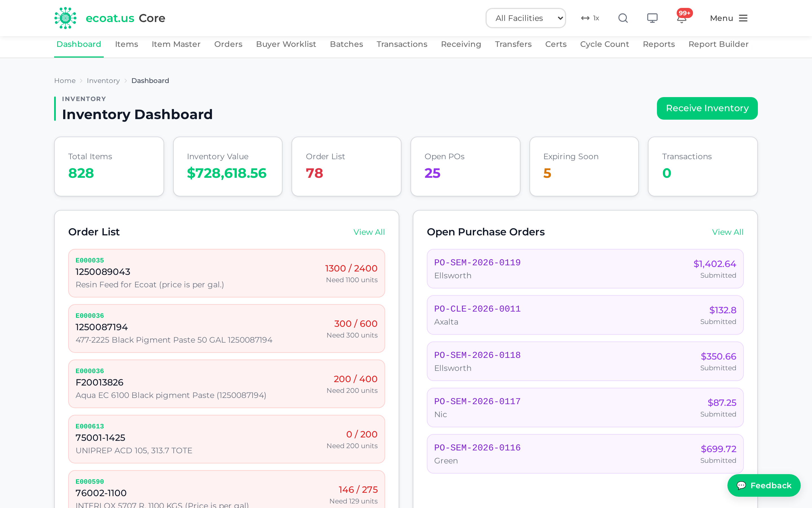Click the Home breadcrumb link

[x=65, y=81]
